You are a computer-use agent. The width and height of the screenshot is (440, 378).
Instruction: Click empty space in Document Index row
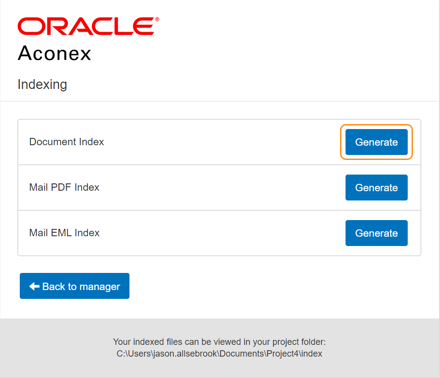pyautogui.click(x=220, y=142)
